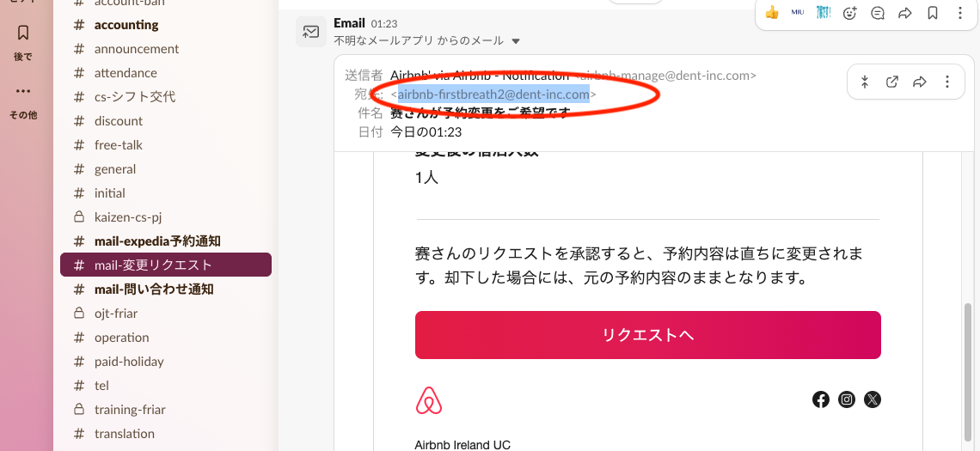Open the Later (後で) sidebar view
The width and height of the screenshot is (980, 451).
pyautogui.click(x=23, y=40)
